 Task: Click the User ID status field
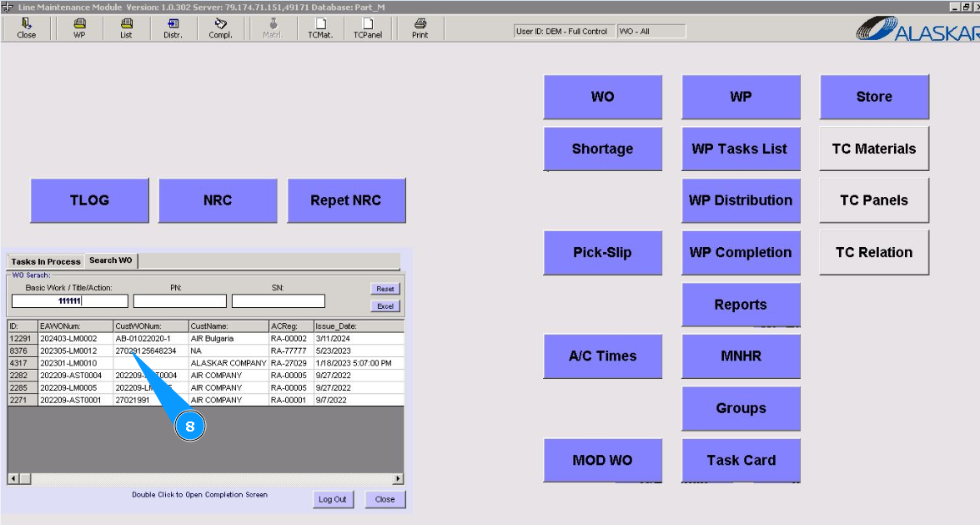(x=565, y=31)
